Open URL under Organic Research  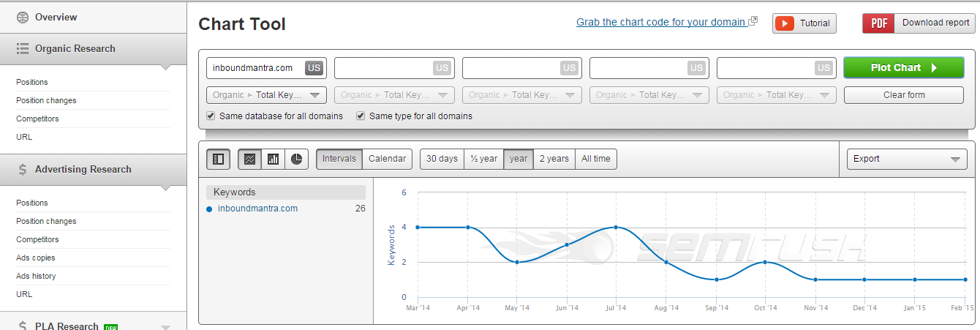24,137
